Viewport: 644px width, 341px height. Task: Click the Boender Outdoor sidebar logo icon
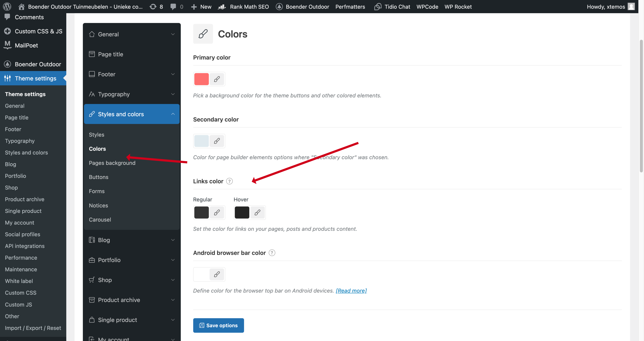coord(8,64)
